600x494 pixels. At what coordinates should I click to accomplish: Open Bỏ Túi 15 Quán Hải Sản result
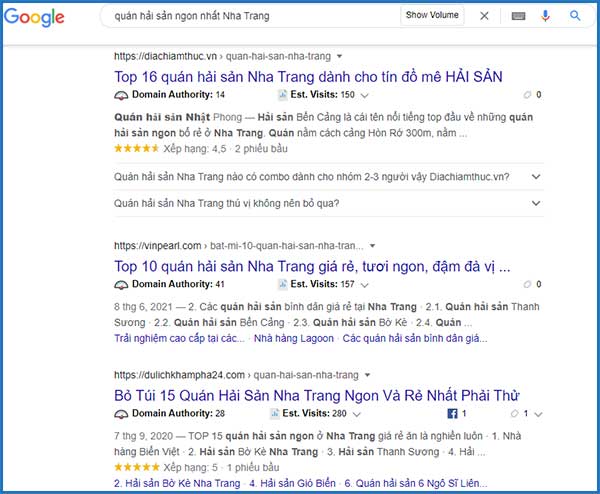(x=317, y=395)
